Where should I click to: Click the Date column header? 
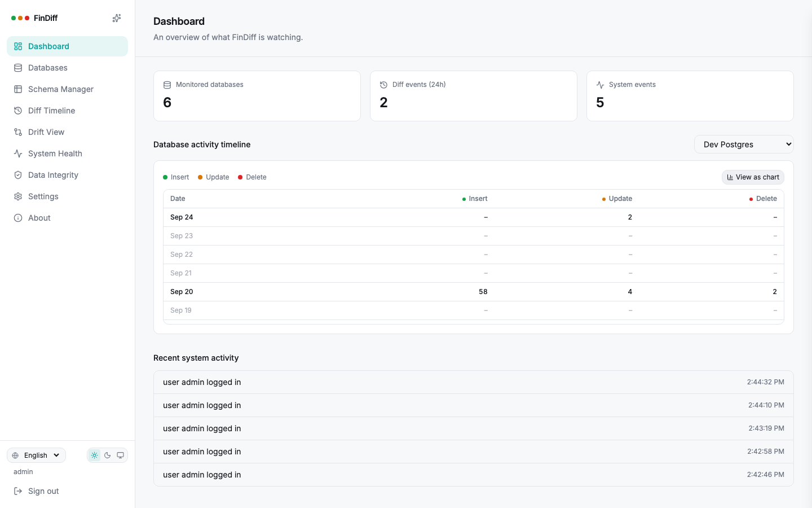point(178,199)
